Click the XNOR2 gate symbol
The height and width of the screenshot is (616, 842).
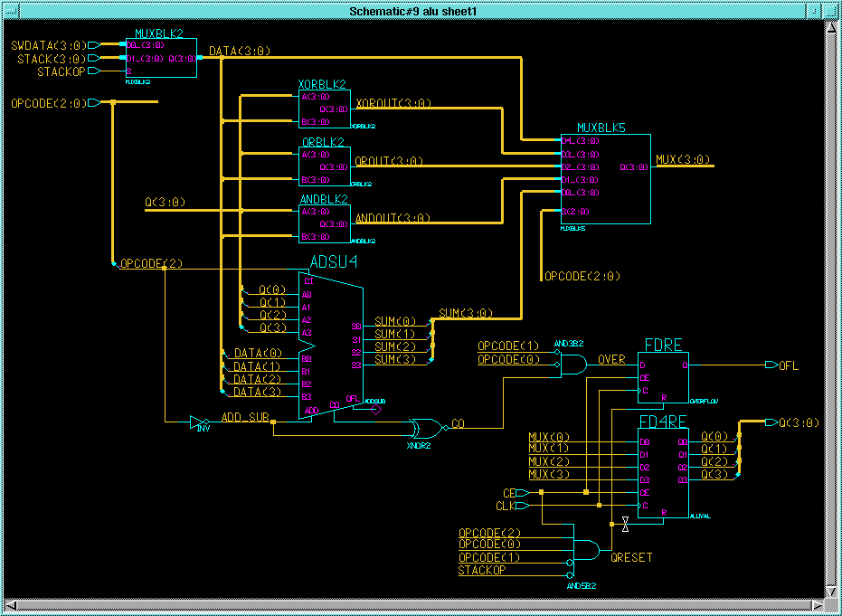424,427
